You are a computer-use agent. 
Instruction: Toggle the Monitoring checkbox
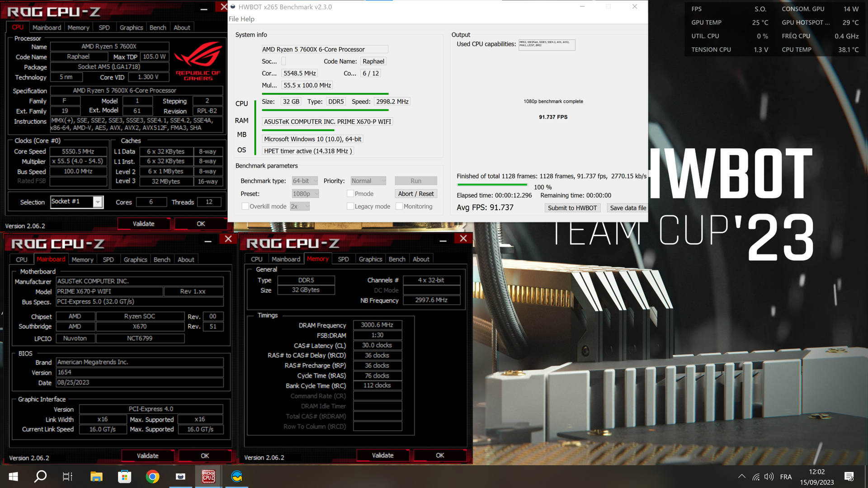pyautogui.click(x=399, y=206)
